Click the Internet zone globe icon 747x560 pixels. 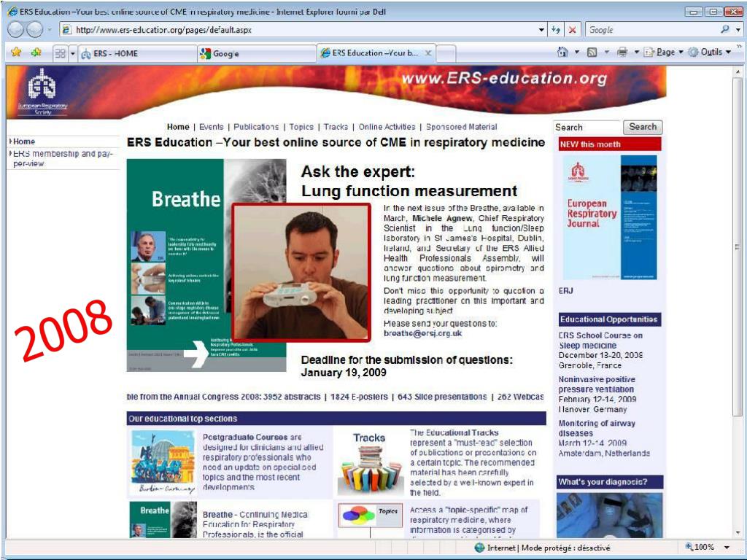point(480,548)
